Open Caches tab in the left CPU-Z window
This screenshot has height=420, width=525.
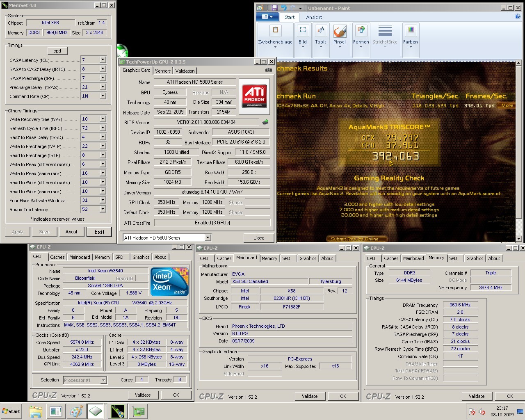coord(57,257)
